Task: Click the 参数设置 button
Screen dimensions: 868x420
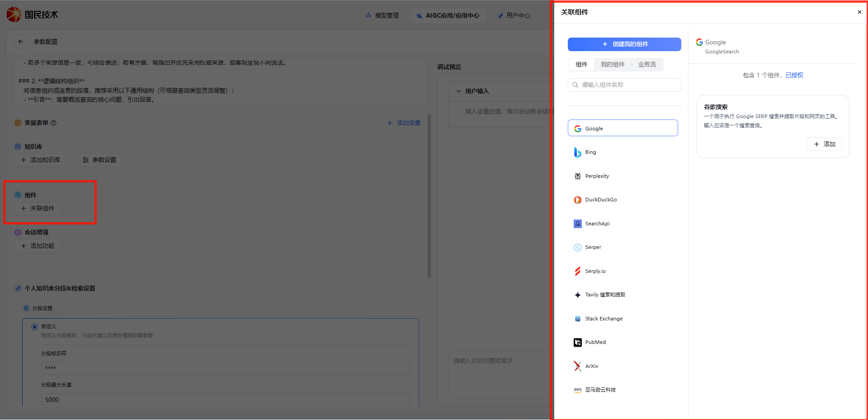Action: point(99,160)
